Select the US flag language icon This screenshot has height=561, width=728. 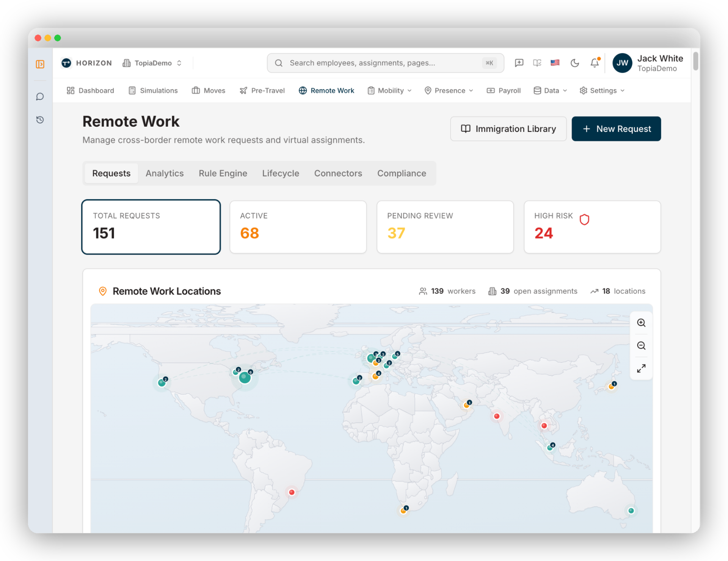(x=555, y=63)
